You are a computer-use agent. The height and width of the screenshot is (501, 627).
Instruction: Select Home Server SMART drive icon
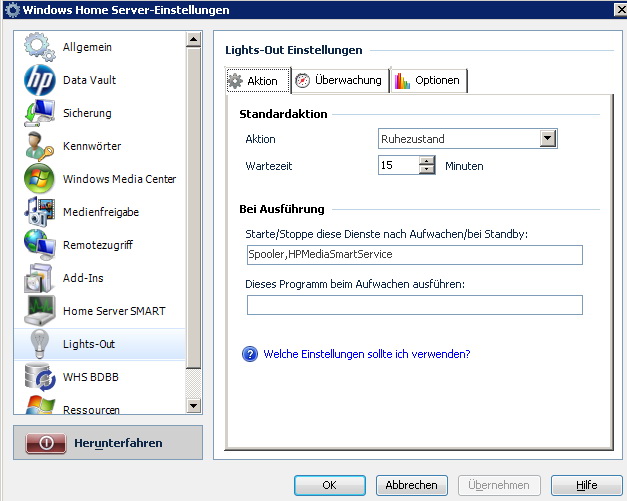(x=39, y=311)
